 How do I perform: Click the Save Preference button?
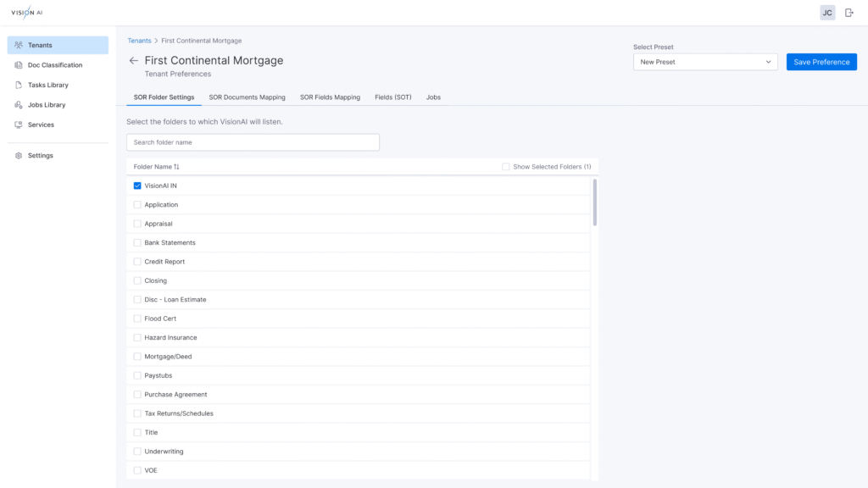pos(821,62)
